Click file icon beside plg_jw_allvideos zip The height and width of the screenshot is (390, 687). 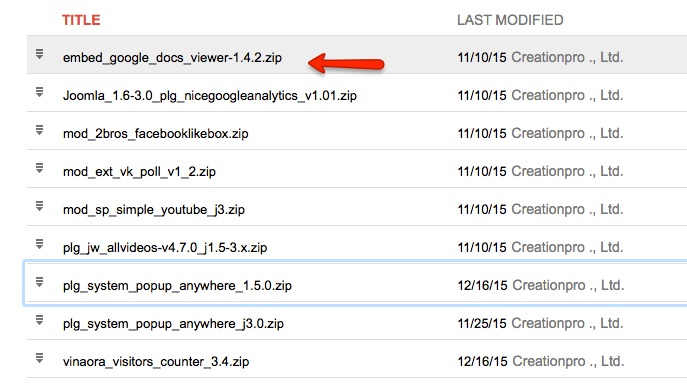click(39, 245)
